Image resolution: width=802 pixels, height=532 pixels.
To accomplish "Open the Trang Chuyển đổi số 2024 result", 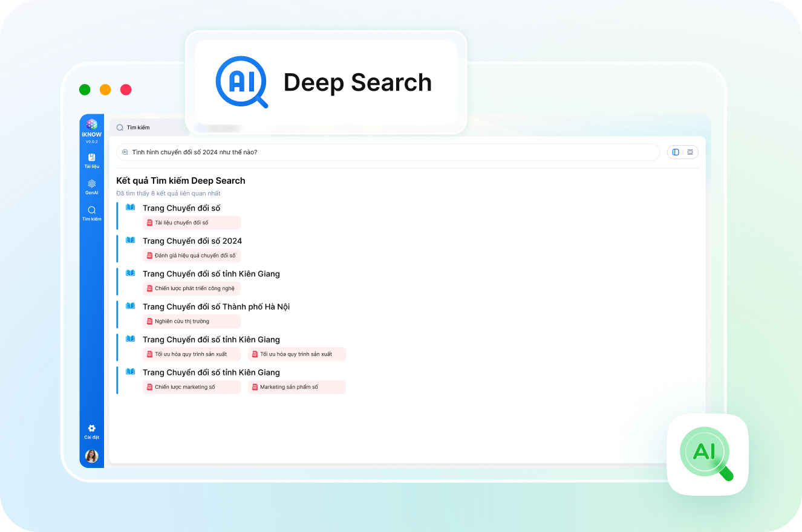I will (192, 241).
